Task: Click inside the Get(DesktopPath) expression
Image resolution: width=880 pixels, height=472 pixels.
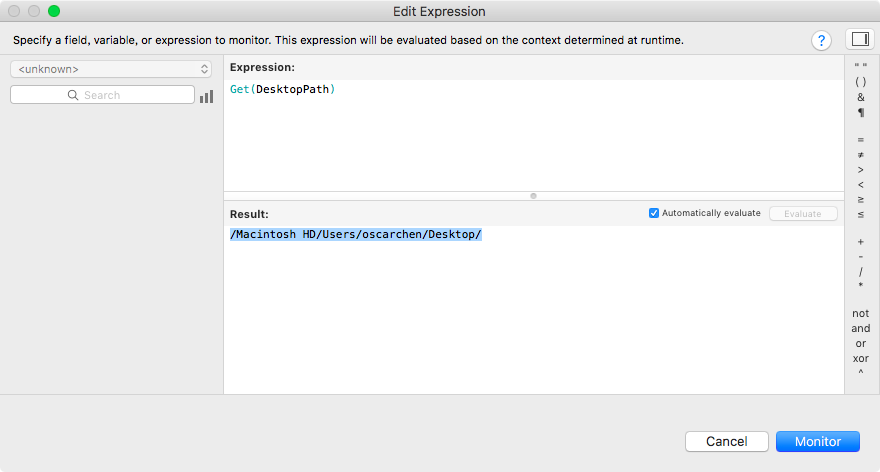Action: tap(282, 89)
